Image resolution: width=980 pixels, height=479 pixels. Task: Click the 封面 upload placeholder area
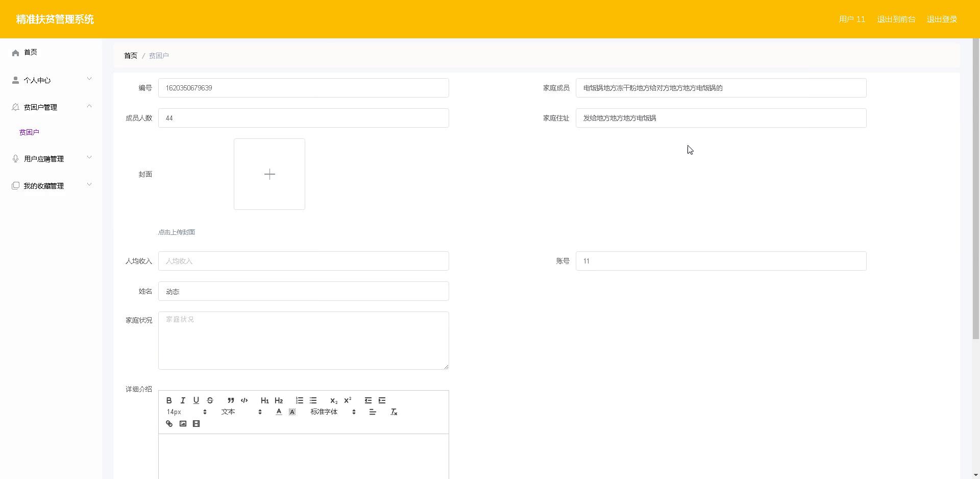tap(269, 174)
